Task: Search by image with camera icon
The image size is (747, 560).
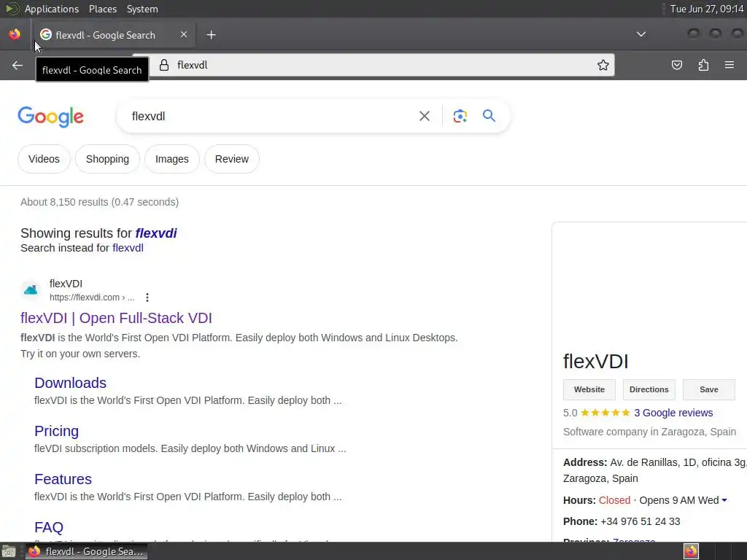Action: click(460, 116)
